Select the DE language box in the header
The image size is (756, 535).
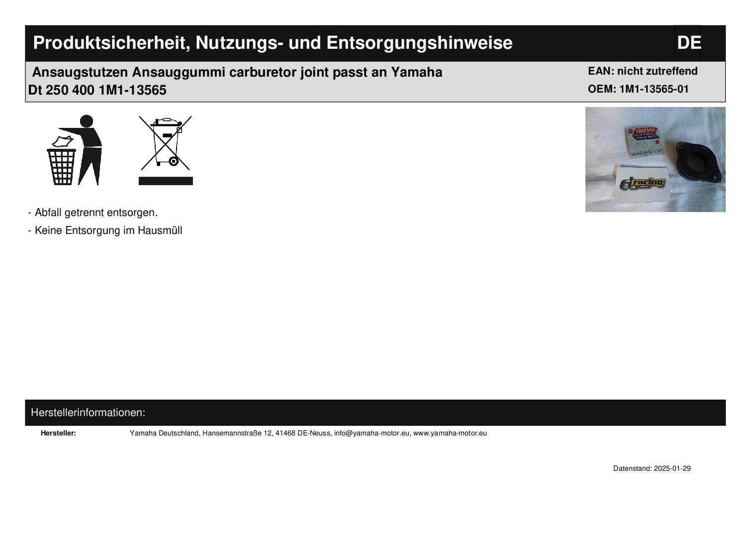[688, 43]
